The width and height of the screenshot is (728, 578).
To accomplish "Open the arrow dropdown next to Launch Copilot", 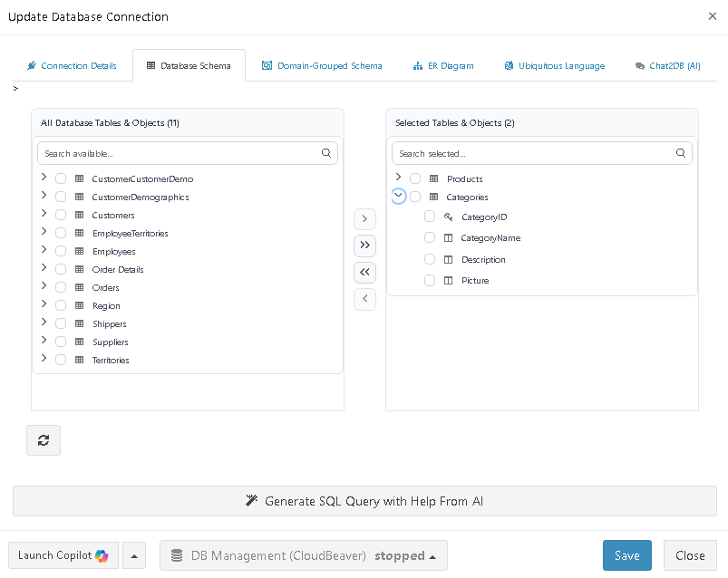I will tap(134, 555).
